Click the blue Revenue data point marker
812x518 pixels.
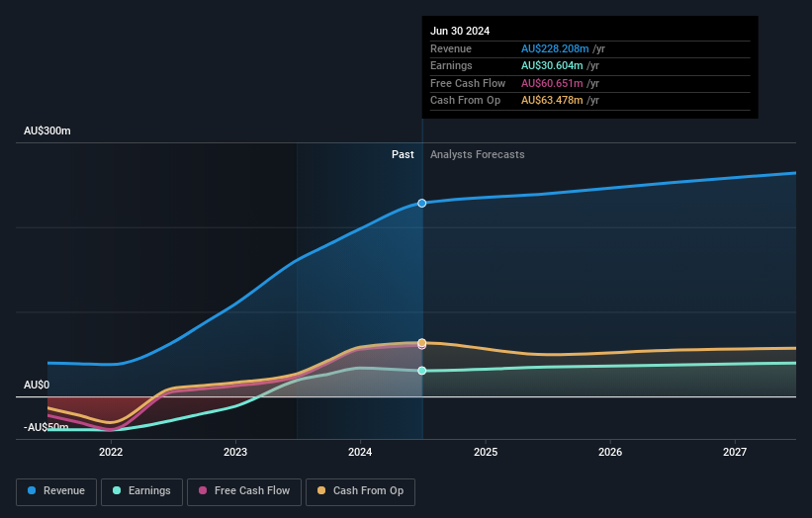click(422, 204)
